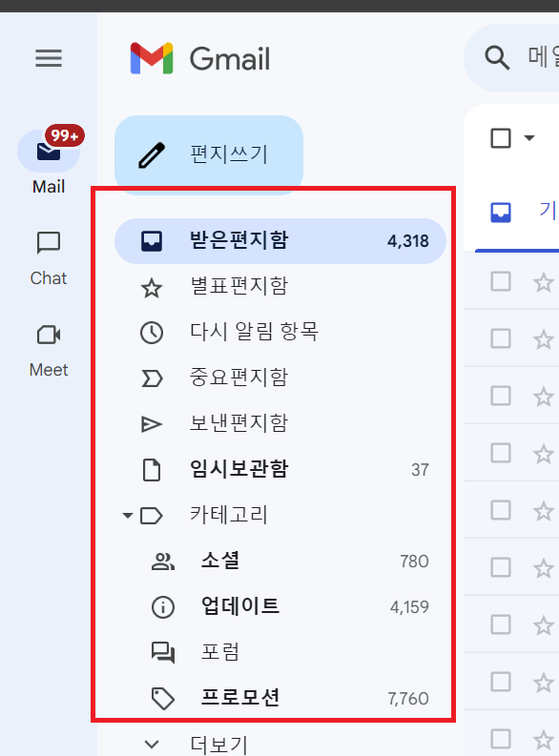Open the 별표편지함 starred folder

coord(280,287)
